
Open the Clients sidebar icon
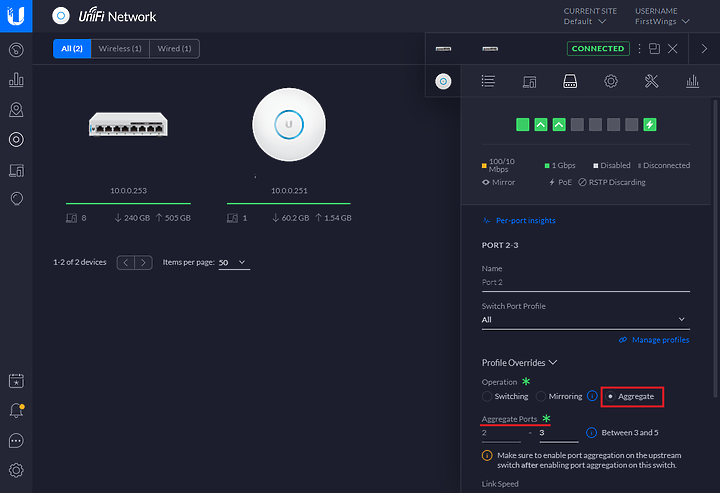pyautogui.click(x=16, y=170)
